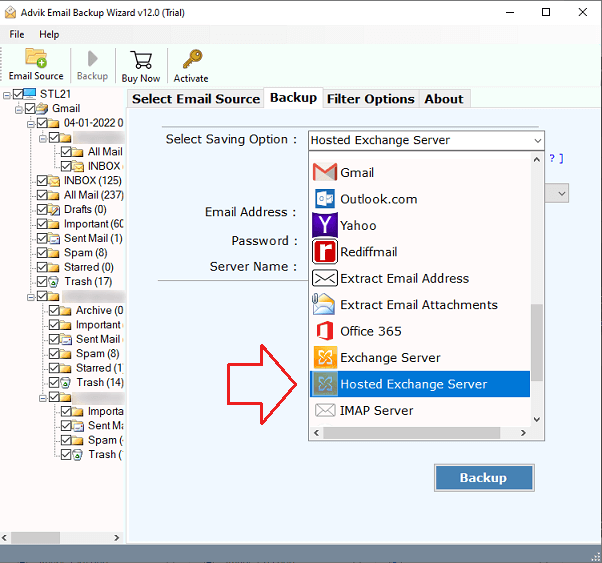Click the Sent Mail (1) folder icon
This screenshot has height=563, width=602.
pyautogui.click(x=54, y=238)
